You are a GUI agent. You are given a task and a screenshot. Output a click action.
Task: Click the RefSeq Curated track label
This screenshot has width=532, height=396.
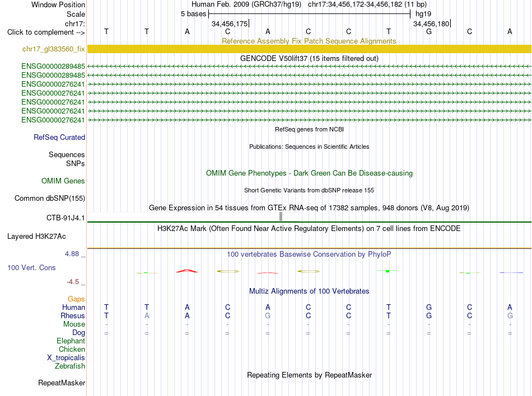[59, 137]
